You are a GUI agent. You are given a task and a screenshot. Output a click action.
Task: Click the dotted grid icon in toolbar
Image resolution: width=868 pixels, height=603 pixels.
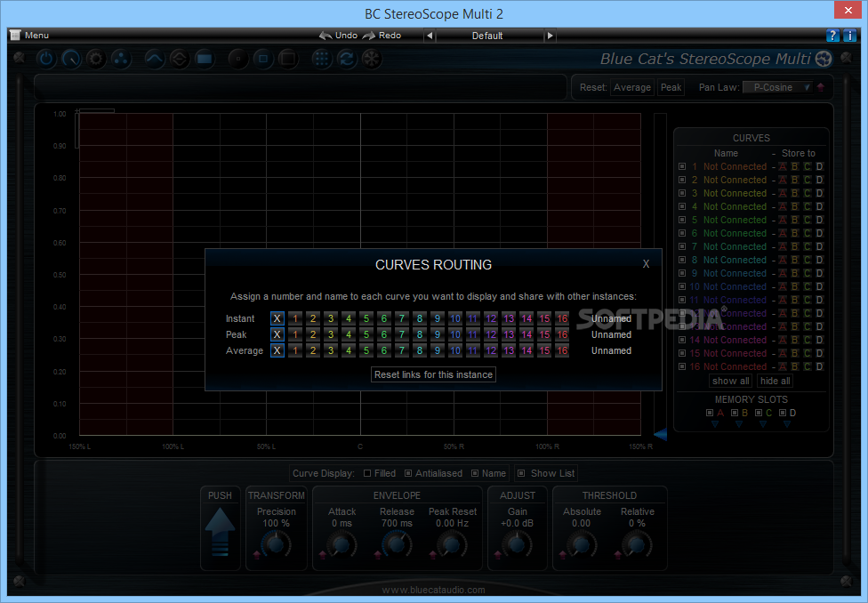[322, 59]
